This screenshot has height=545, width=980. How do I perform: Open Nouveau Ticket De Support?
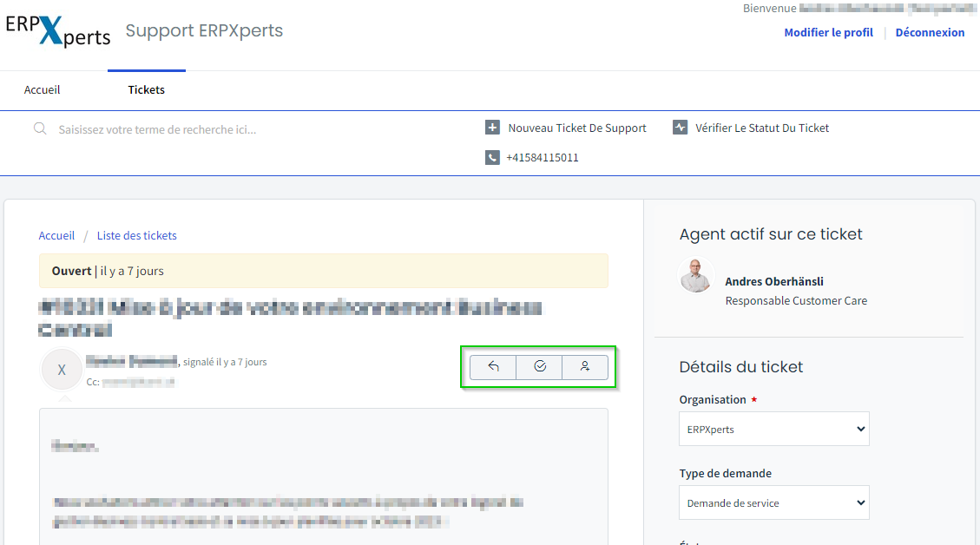point(577,128)
